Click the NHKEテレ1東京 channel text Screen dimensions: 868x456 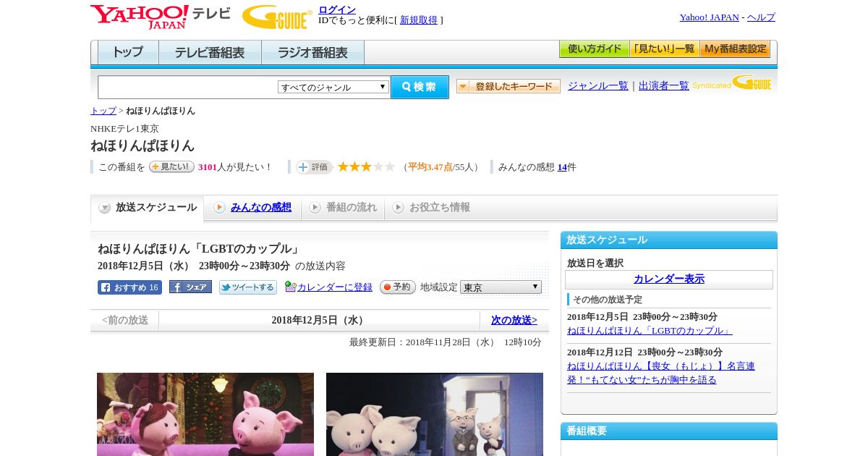124,129
